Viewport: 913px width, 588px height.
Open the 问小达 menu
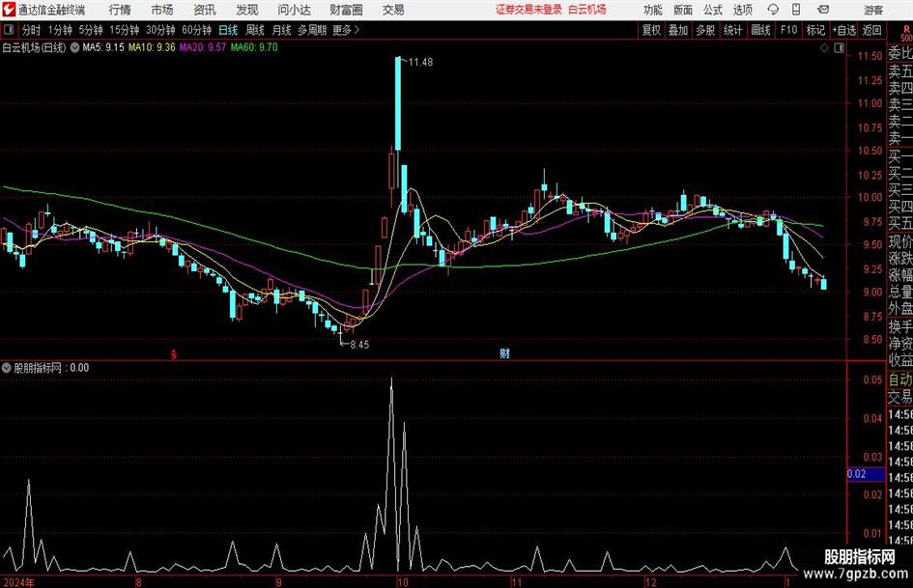point(294,10)
